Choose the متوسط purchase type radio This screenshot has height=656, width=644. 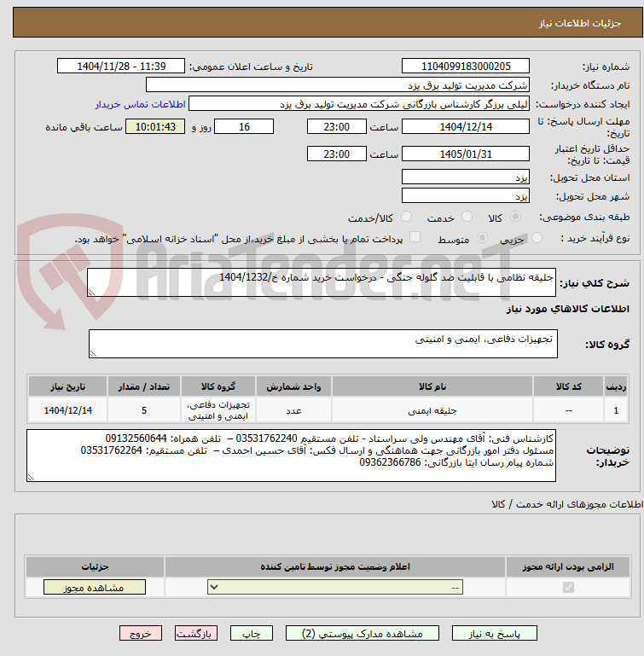click(482, 238)
